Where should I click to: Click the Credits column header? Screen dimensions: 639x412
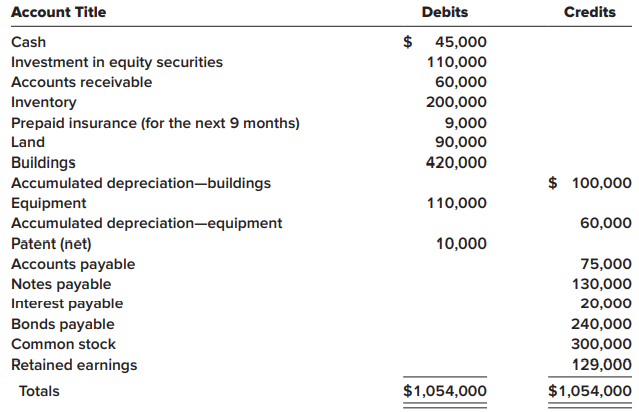pos(589,13)
